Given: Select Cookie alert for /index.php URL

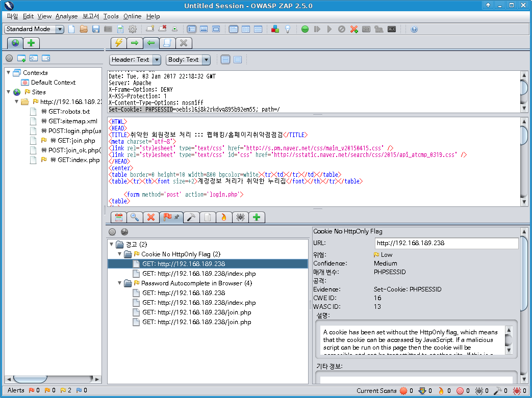Looking at the screenshot, I should tap(199, 274).
